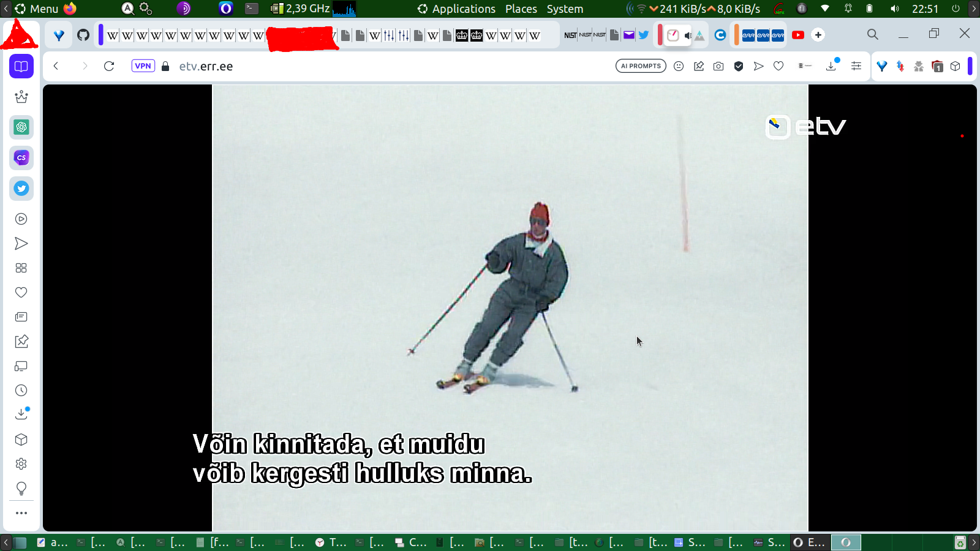The width and height of the screenshot is (980, 551).
Task: Launch Firefox from the top panel
Action: point(70,9)
